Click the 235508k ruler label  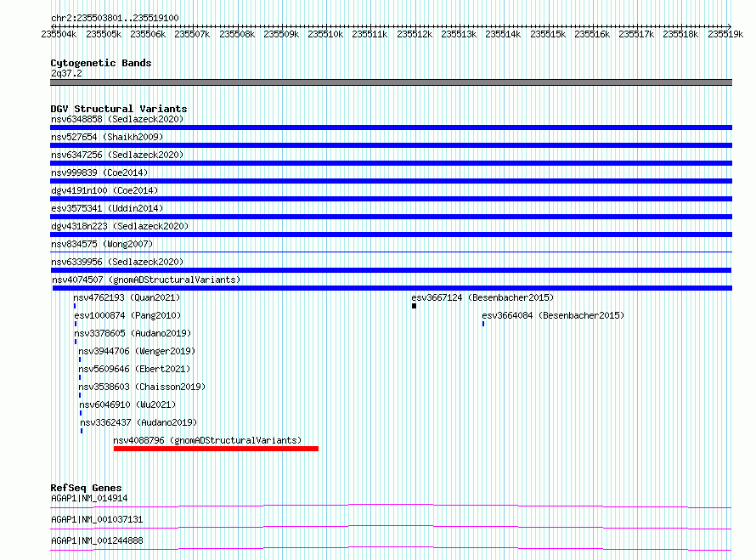coord(237,34)
